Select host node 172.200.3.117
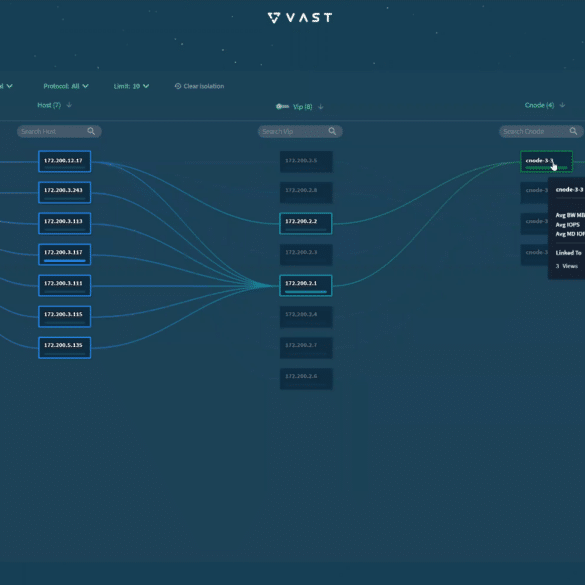The height and width of the screenshot is (585, 585). click(x=65, y=254)
